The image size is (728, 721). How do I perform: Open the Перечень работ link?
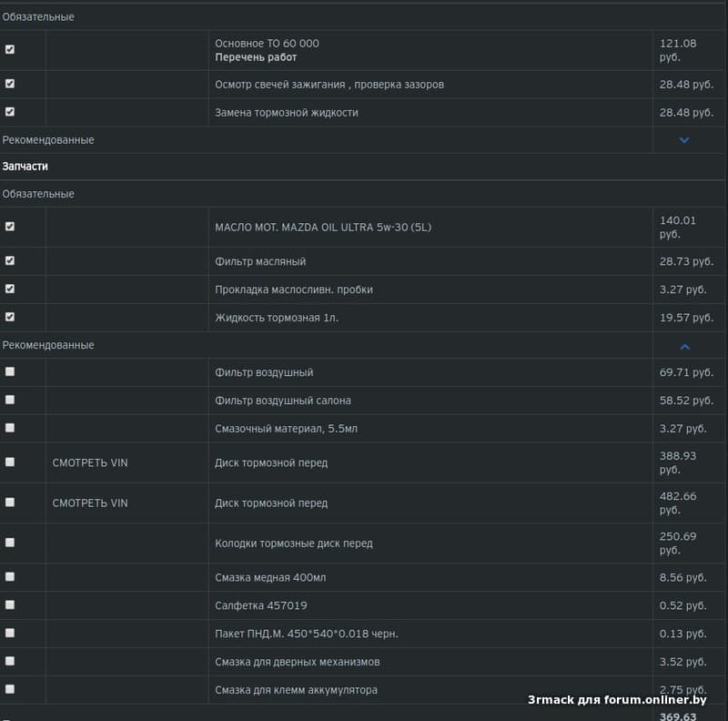pyautogui.click(x=256, y=57)
